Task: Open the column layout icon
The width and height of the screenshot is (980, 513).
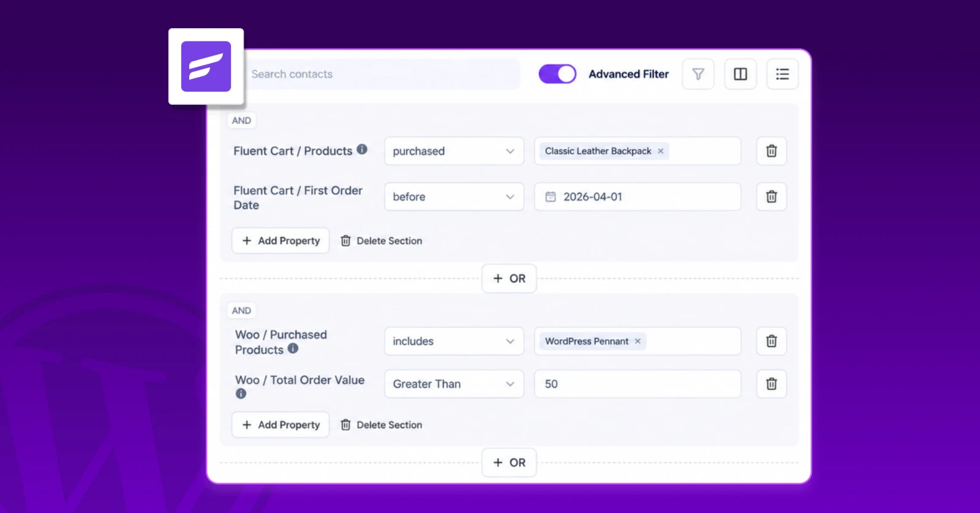Action: click(741, 74)
